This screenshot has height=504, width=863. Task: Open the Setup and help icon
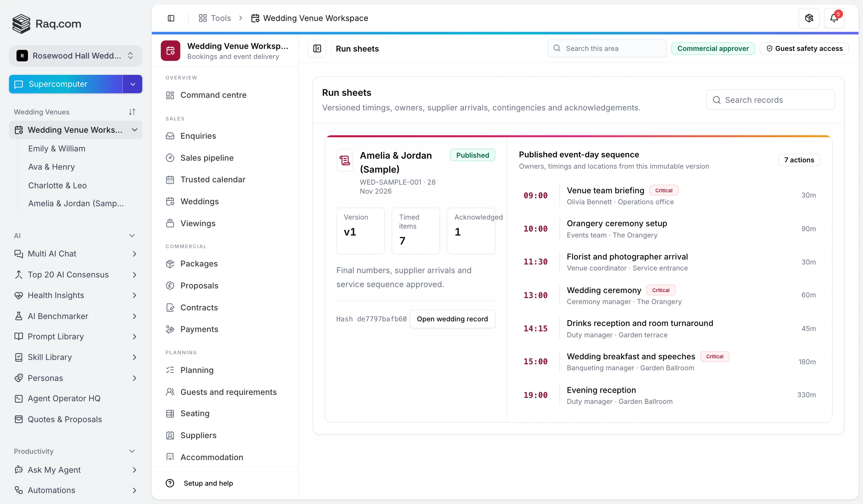point(170,483)
